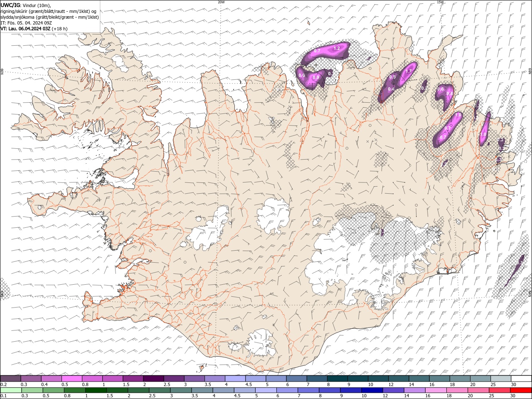Screen dimensions: 532x399
Task: Click the white swatch at 30 in the purple scale
Action: click(522, 379)
